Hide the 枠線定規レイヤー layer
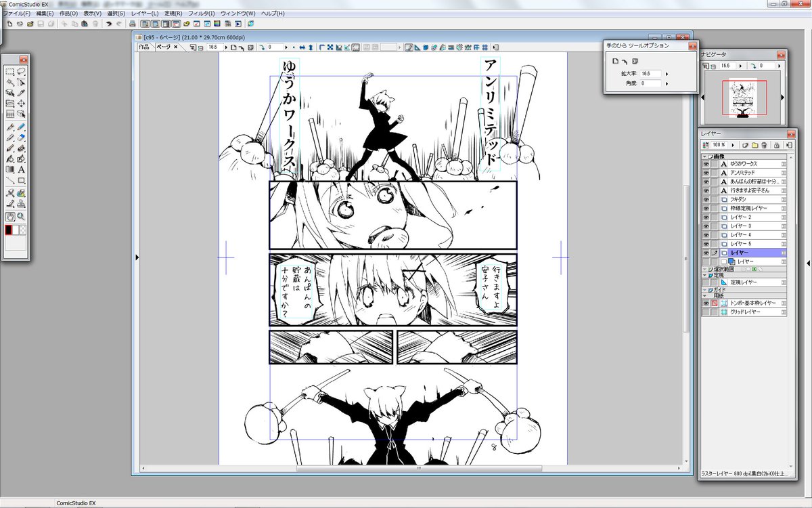Image resolution: width=812 pixels, height=508 pixels. (x=706, y=208)
